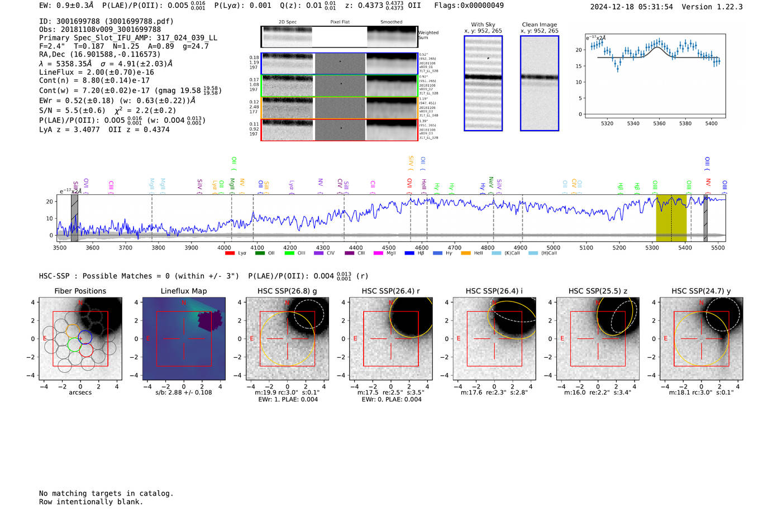The height and width of the screenshot is (532, 782).
Task: Click the Primary Spec_Slot_IFU_AMP line
Action: tap(128, 38)
